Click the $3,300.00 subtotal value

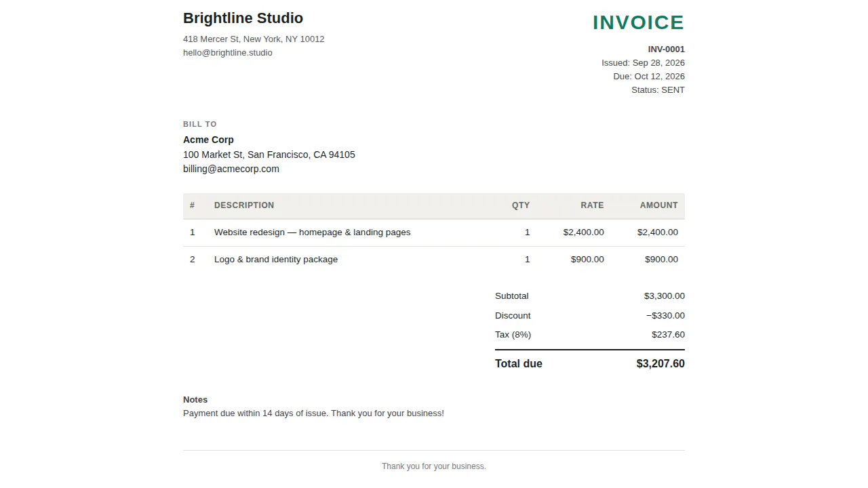pyautogui.click(x=665, y=296)
